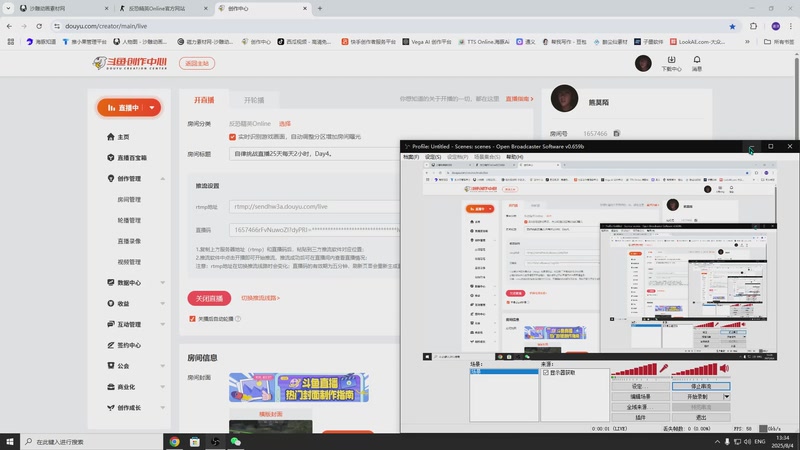Open 消息 notifications bell
This screenshot has width=800, height=450.
[696, 63]
